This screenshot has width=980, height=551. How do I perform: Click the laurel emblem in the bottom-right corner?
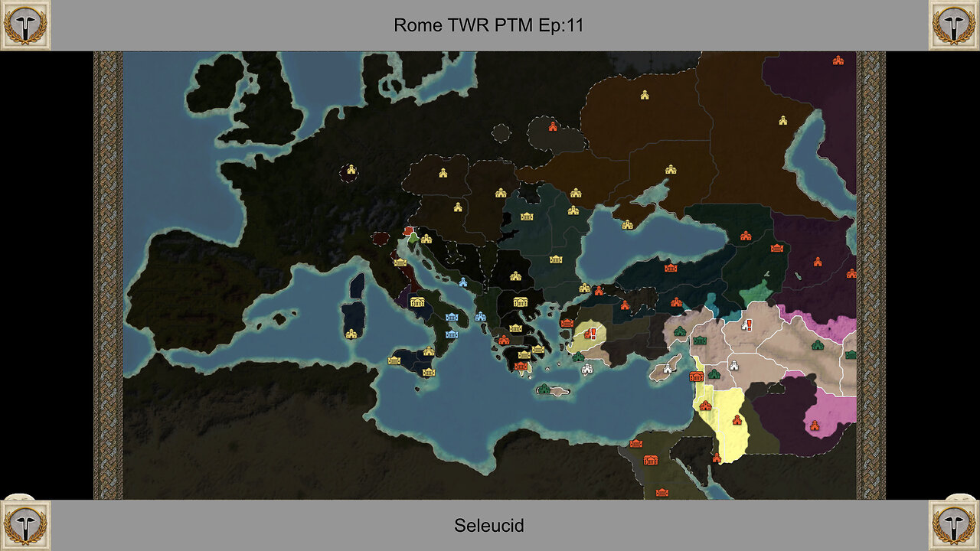[x=954, y=525]
